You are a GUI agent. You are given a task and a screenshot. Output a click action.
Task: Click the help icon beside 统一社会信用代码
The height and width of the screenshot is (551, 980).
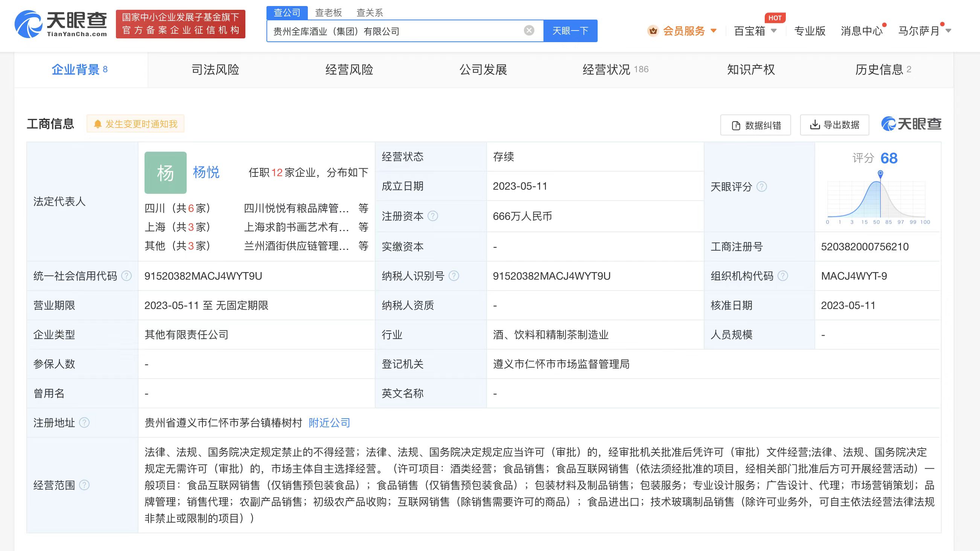[126, 276]
